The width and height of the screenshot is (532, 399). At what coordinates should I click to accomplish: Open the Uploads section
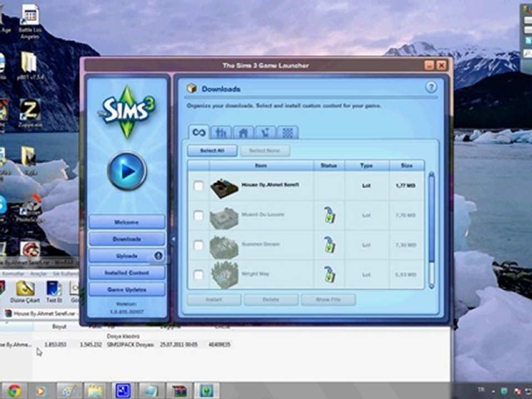[x=127, y=256]
